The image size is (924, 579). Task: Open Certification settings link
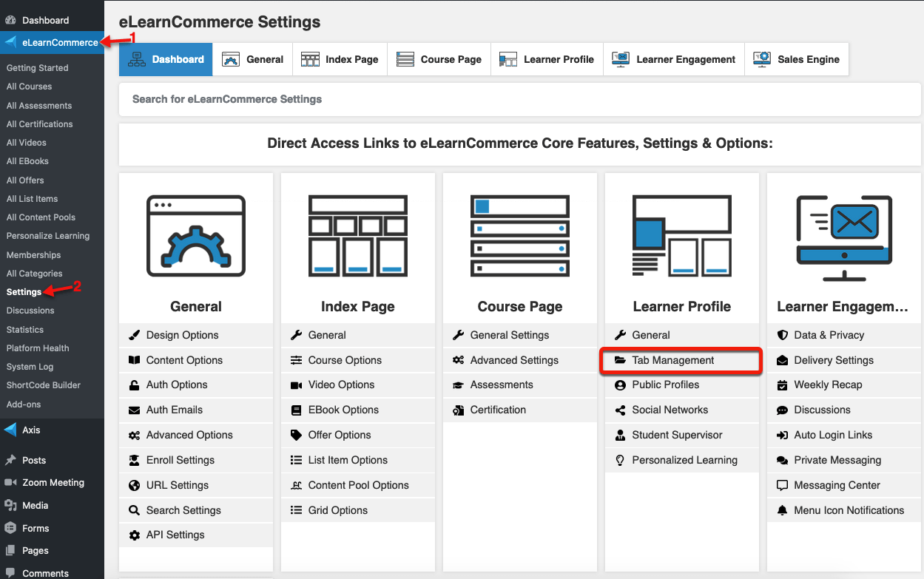(x=520, y=410)
